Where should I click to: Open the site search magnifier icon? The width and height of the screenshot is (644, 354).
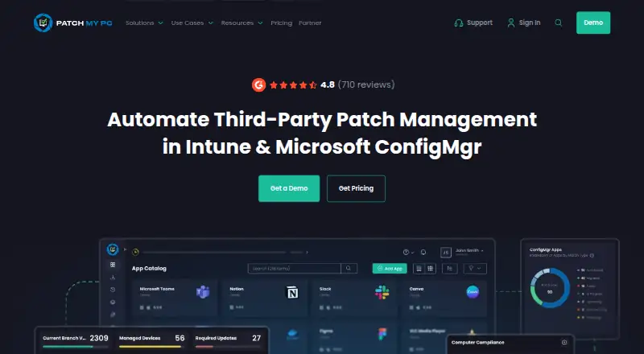pos(558,23)
